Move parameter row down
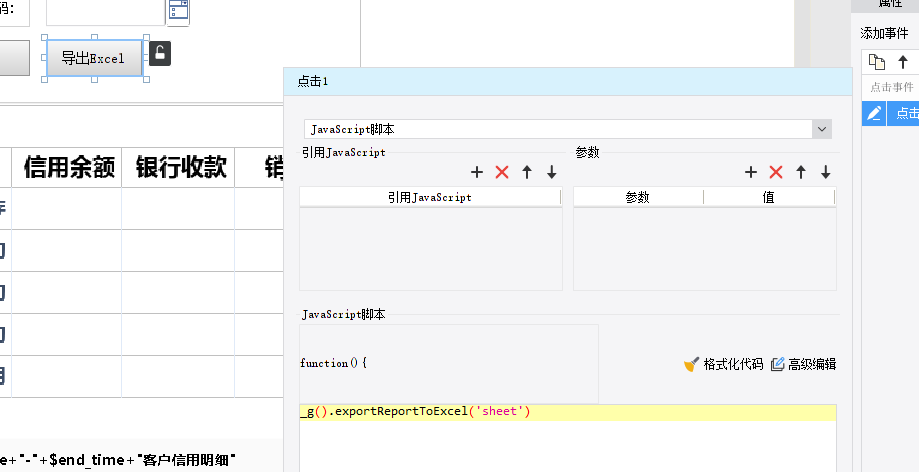Image resolution: width=919 pixels, height=472 pixels. [x=825, y=172]
